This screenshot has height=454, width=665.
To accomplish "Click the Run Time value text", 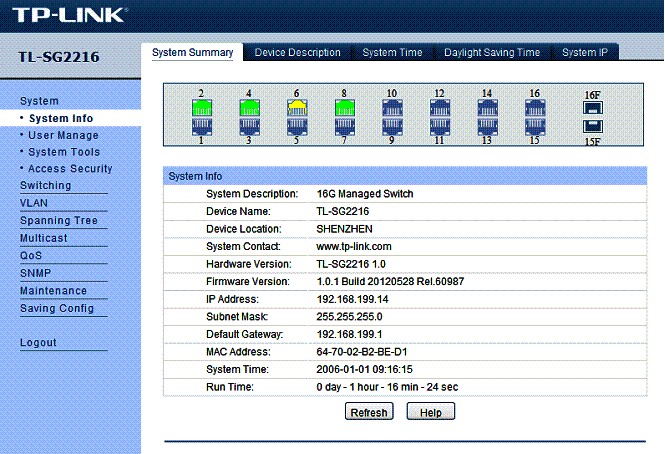I will [x=387, y=387].
